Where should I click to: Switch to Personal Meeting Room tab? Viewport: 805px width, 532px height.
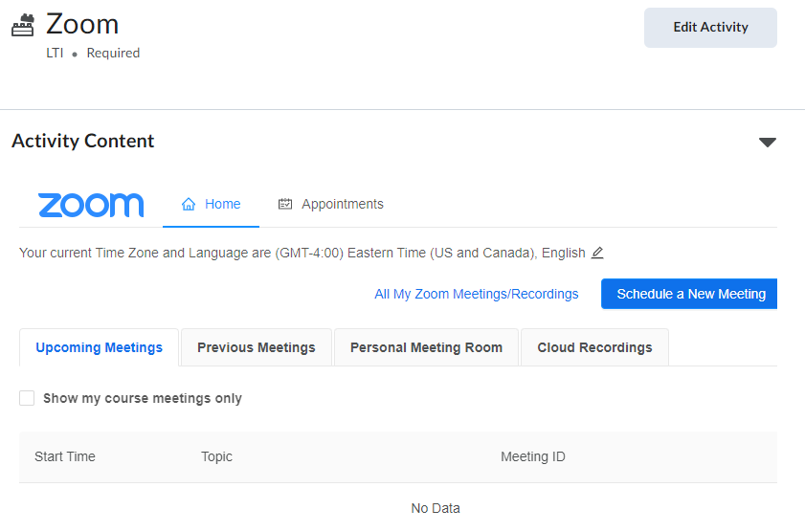pyautogui.click(x=426, y=347)
